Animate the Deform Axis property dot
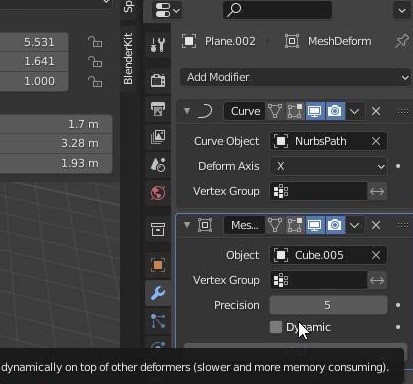 [398, 166]
